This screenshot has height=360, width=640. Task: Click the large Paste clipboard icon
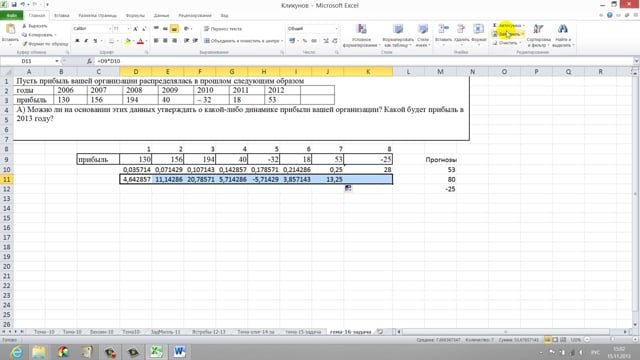point(10,30)
